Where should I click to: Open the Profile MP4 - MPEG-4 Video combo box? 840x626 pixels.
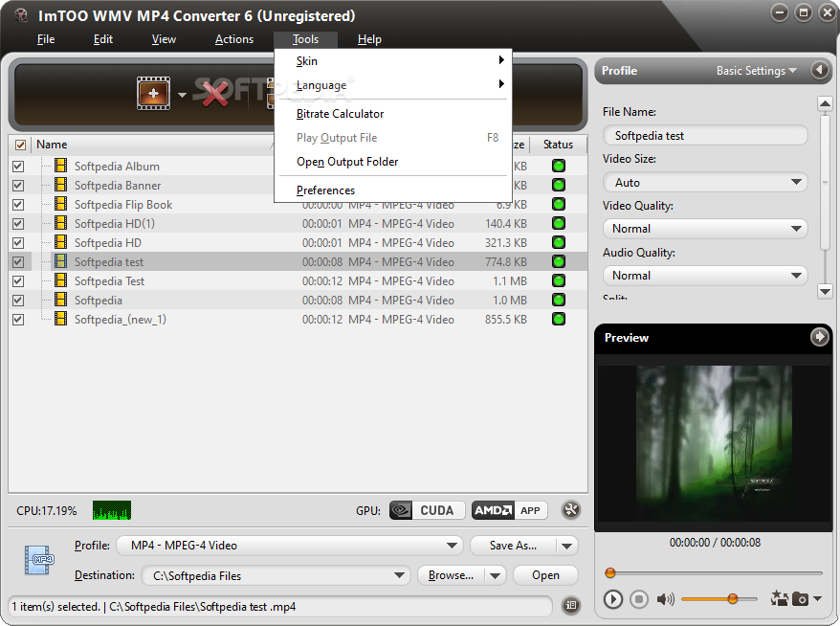[290, 546]
